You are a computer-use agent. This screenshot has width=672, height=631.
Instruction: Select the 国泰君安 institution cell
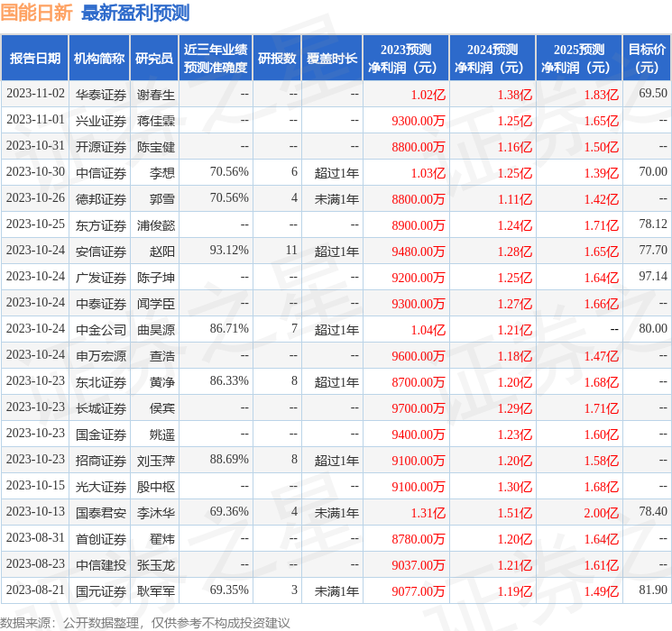[x=101, y=513]
